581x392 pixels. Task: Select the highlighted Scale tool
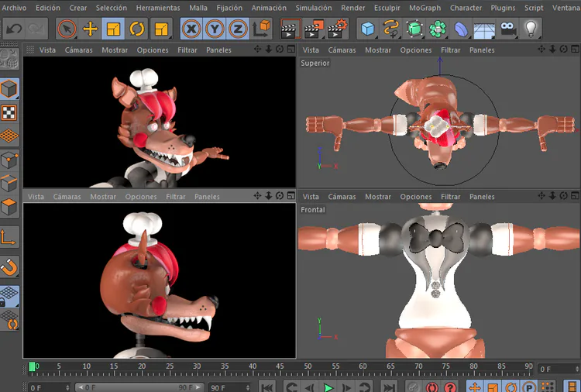point(113,29)
